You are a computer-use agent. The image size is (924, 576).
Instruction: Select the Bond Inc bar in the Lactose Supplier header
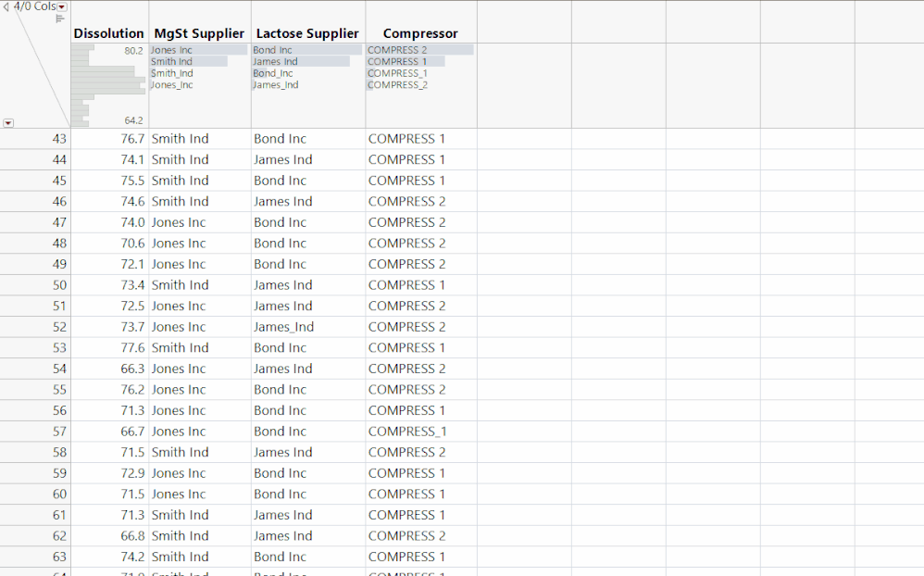(307, 50)
